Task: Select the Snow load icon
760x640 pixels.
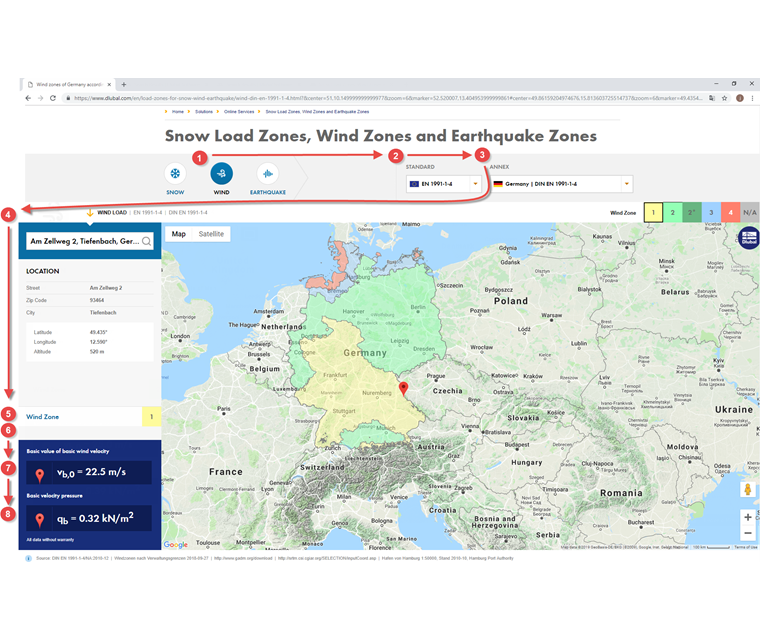Action: point(175,174)
